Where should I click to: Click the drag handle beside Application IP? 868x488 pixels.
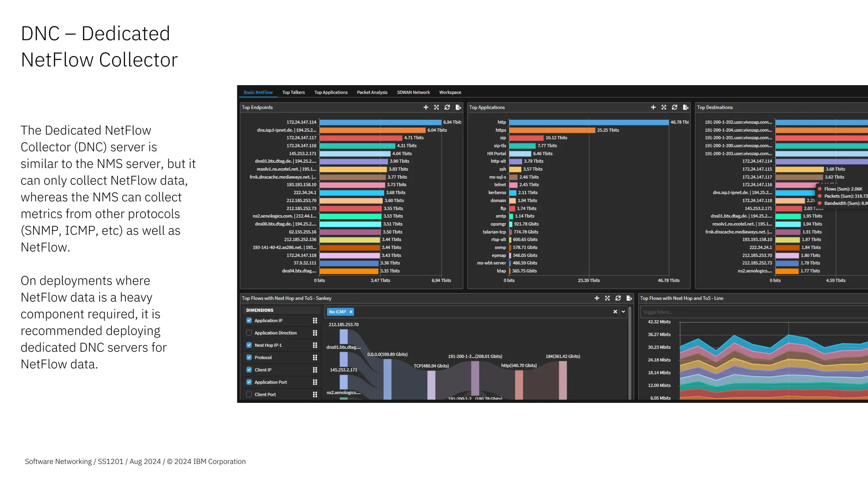point(315,321)
